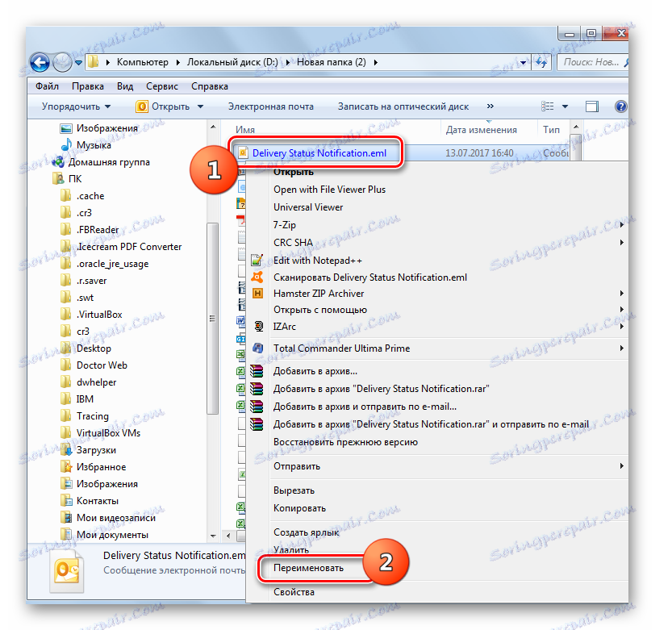Click the Notepad++ icon in context menu

click(x=257, y=260)
